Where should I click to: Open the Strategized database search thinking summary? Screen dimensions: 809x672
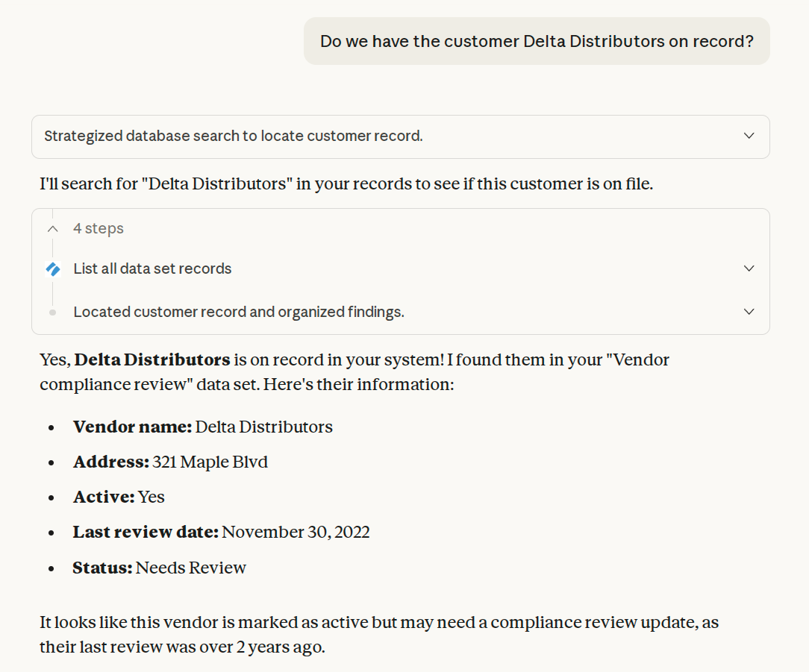234,136
